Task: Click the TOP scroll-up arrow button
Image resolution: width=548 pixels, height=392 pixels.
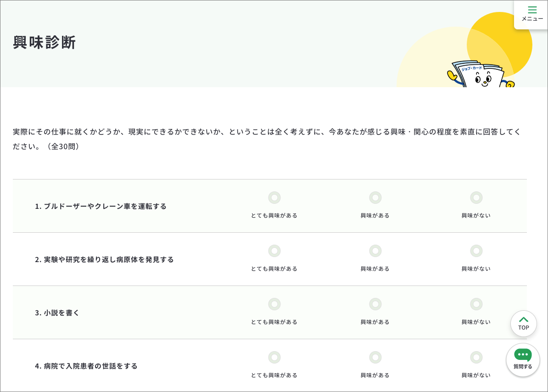Action: click(523, 323)
